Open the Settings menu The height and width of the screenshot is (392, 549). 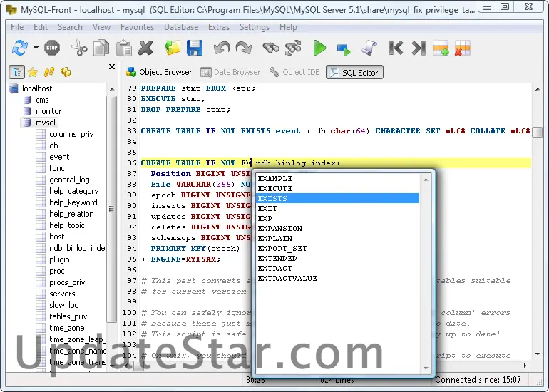click(x=255, y=27)
